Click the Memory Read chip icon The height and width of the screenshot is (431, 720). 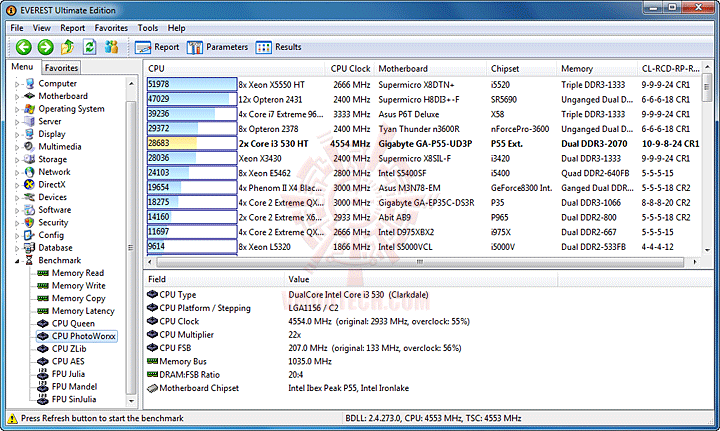coord(43,273)
